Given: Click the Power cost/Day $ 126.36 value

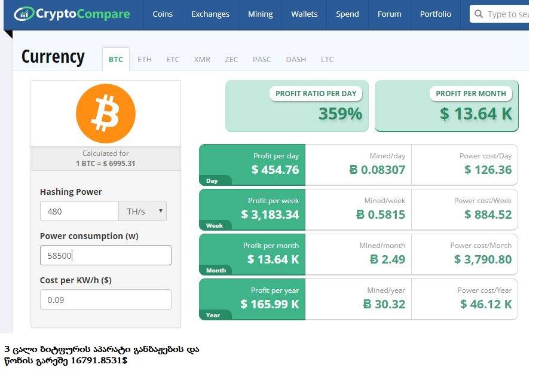Looking at the screenshot, I should (488, 170).
